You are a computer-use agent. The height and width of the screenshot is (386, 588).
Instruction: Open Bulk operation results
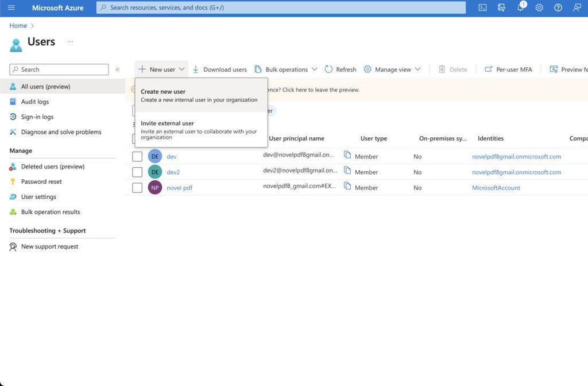(x=51, y=212)
